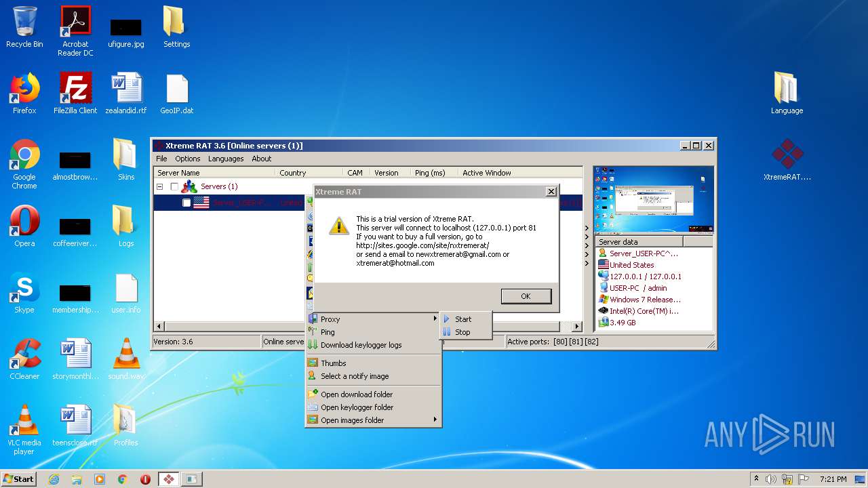
Task: Click the picture icon beside Thumbs
Action: pyautogui.click(x=313, y=363)
